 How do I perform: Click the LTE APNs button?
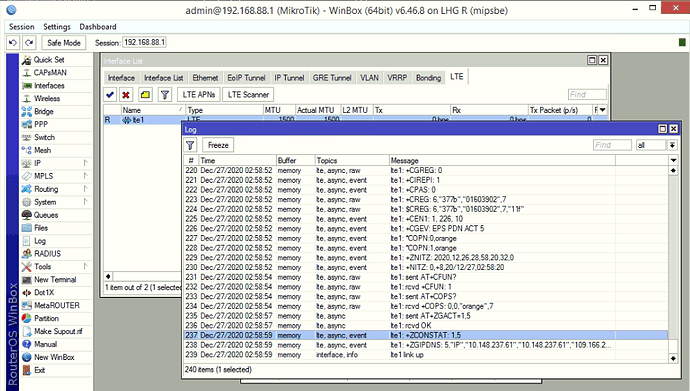click(x=199, y=95)
